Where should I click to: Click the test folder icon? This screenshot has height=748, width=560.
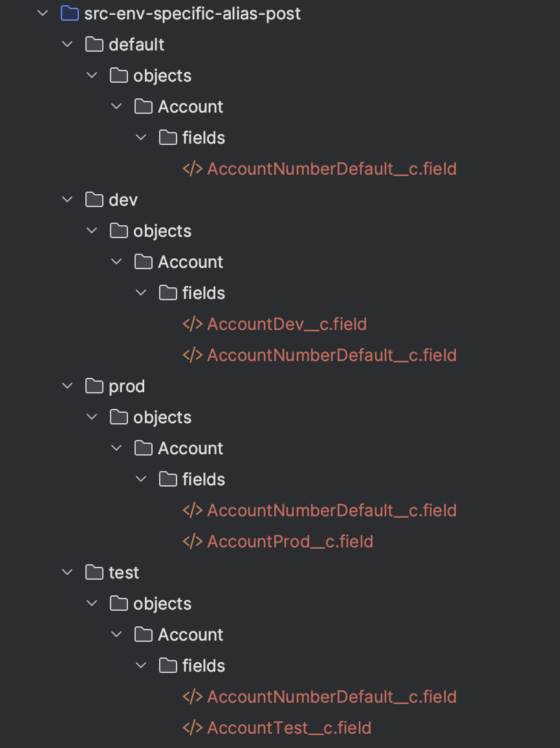(x=94, y=573)
